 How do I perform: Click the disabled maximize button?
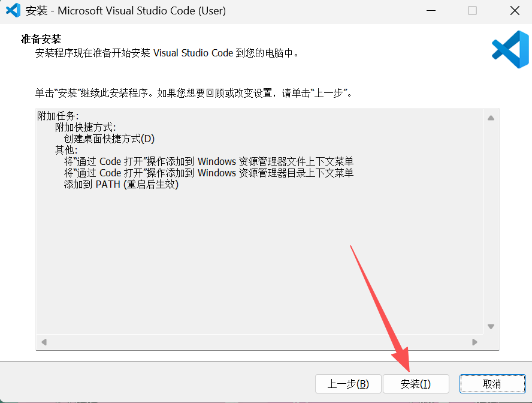click(x=472, y=11)
